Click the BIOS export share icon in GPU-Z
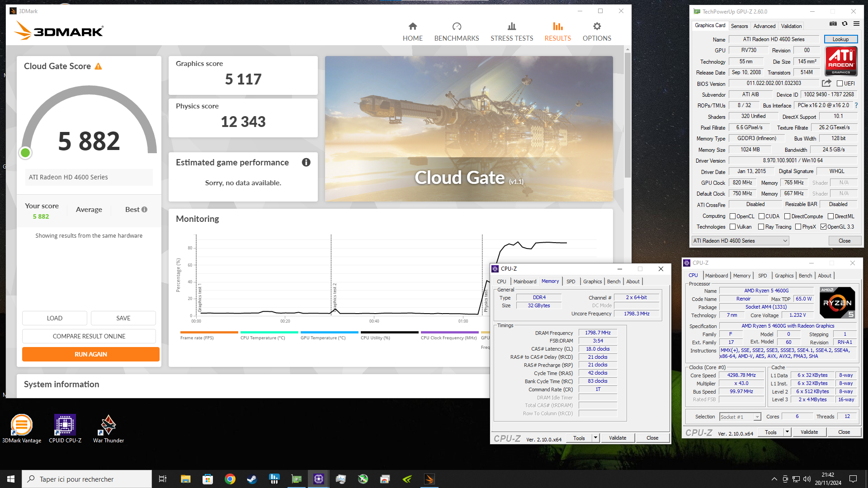 tap(826, 83)
